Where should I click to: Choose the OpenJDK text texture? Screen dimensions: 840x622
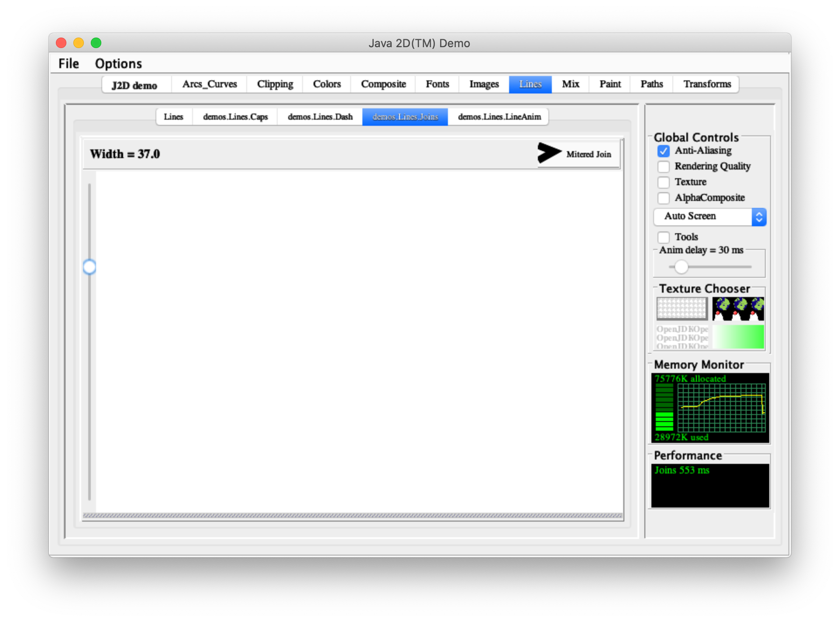pyautogui.click(x=682, y=337)
